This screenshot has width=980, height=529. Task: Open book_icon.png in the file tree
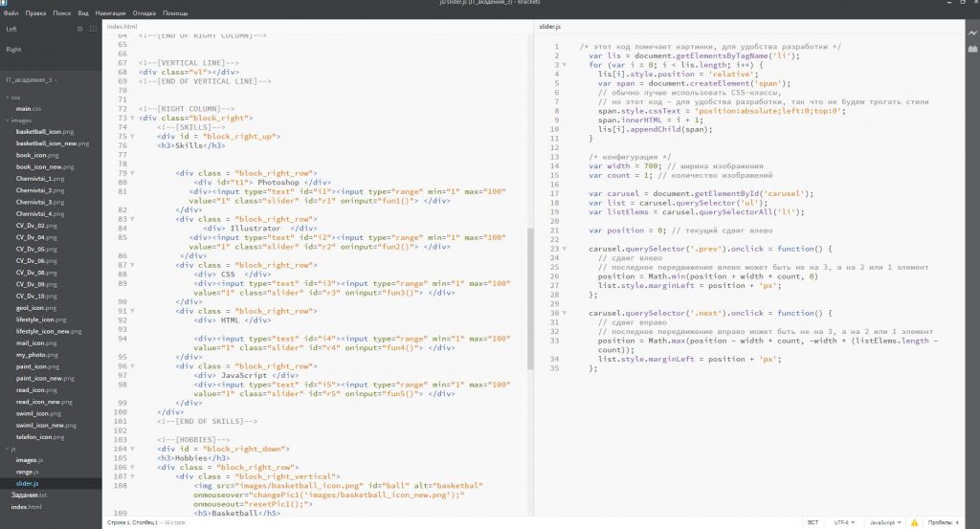37,156
